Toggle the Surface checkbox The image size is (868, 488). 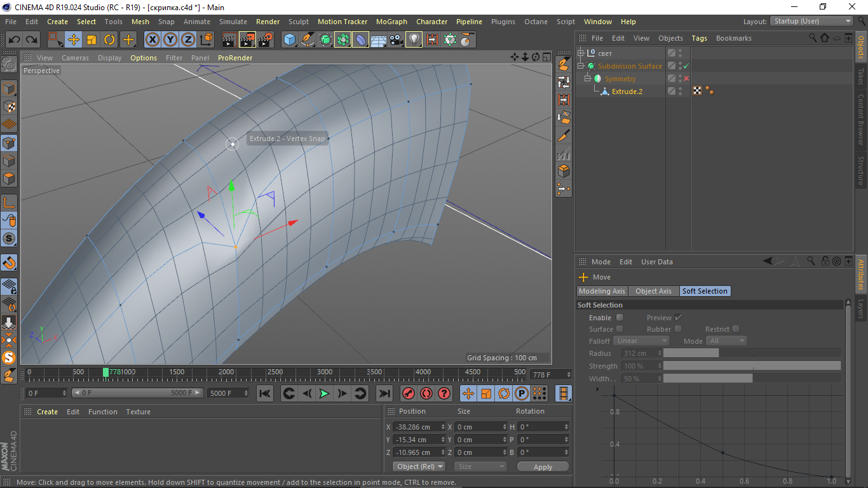[620, 329]
